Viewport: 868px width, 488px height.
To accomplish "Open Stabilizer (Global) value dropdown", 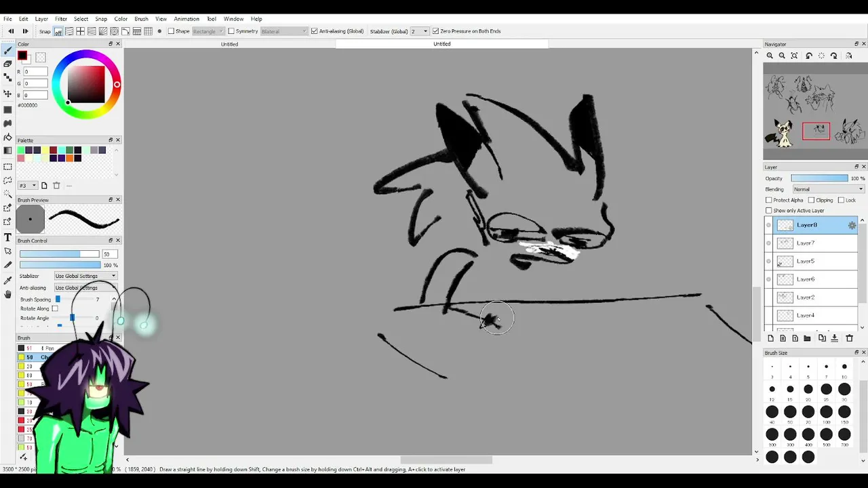I will pos(419,31).
